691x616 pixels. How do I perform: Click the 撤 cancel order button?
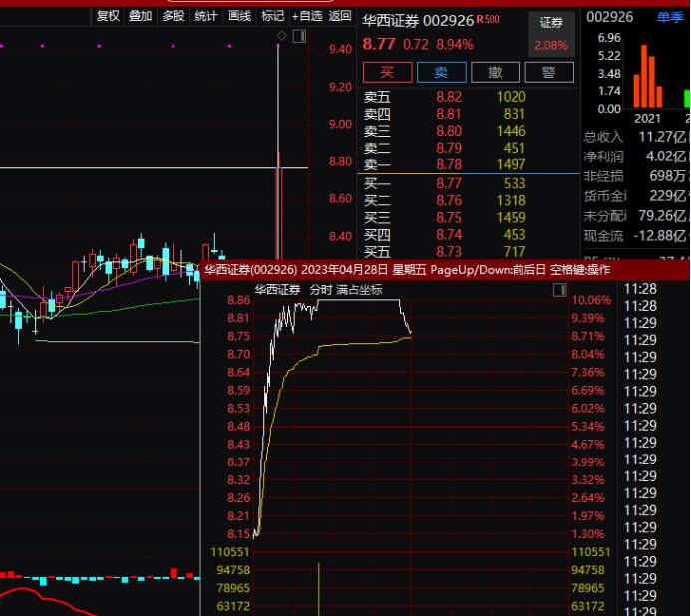tap(496, 72)
